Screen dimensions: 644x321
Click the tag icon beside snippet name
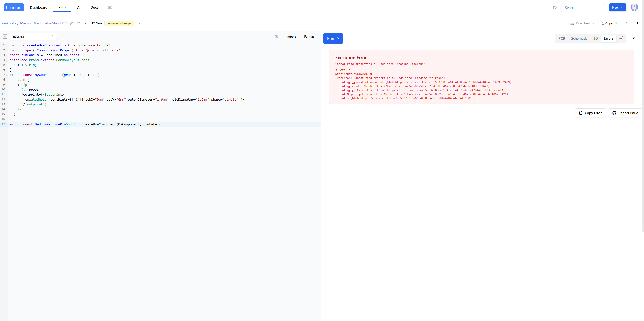pyautogui.click(x=79, y=23)
